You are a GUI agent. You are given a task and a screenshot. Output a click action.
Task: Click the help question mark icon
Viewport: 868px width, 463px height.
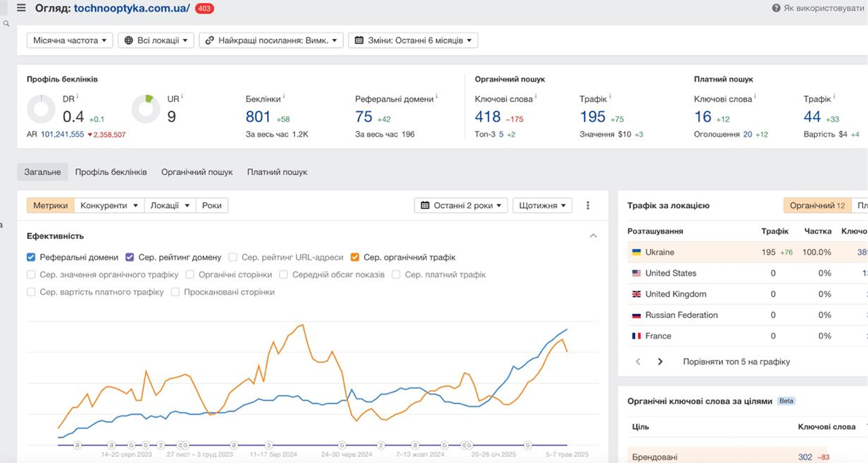[776, 8]
